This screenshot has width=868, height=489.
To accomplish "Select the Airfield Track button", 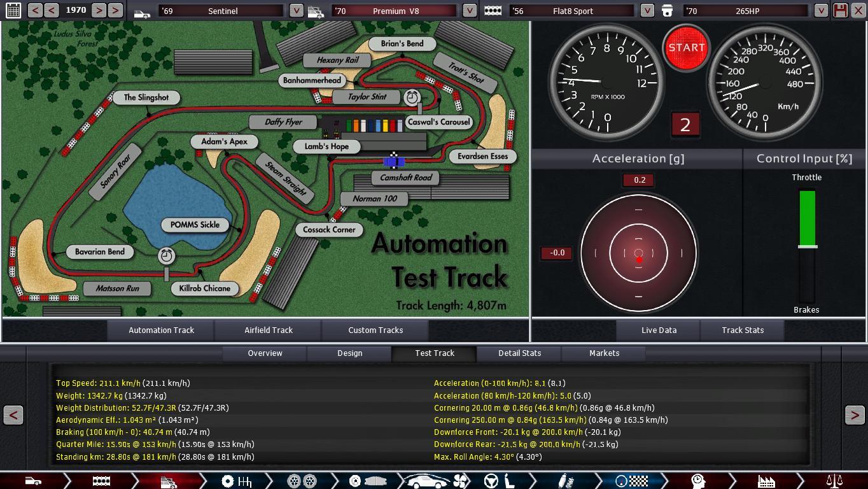I will [269, 330].
